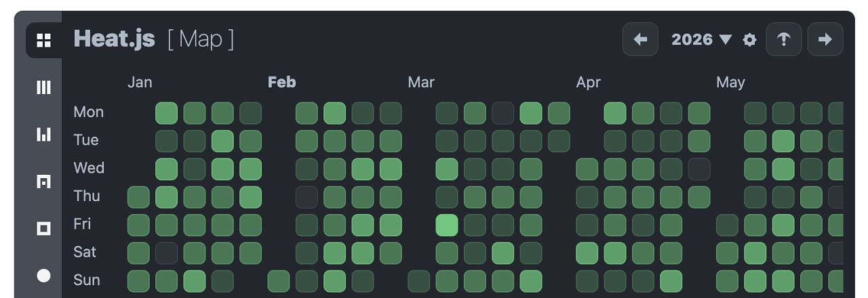
Task: Open the configuration gear beside the year
Action: 749,40
